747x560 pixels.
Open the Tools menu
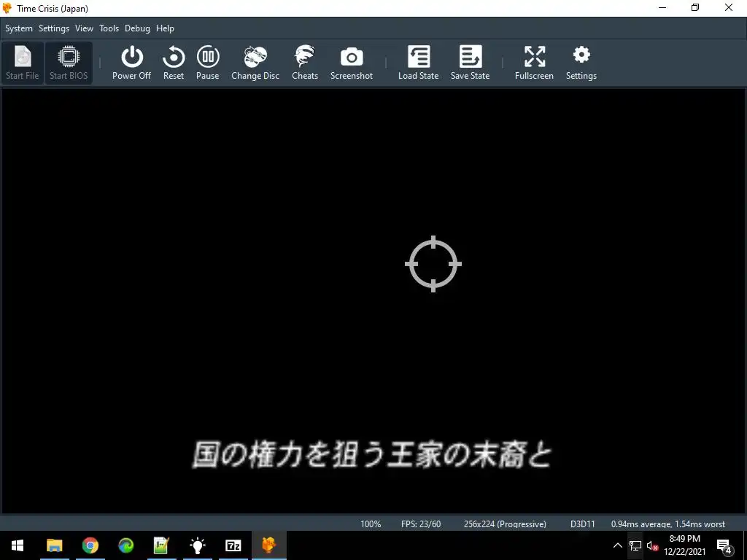[x=109, y=28]
